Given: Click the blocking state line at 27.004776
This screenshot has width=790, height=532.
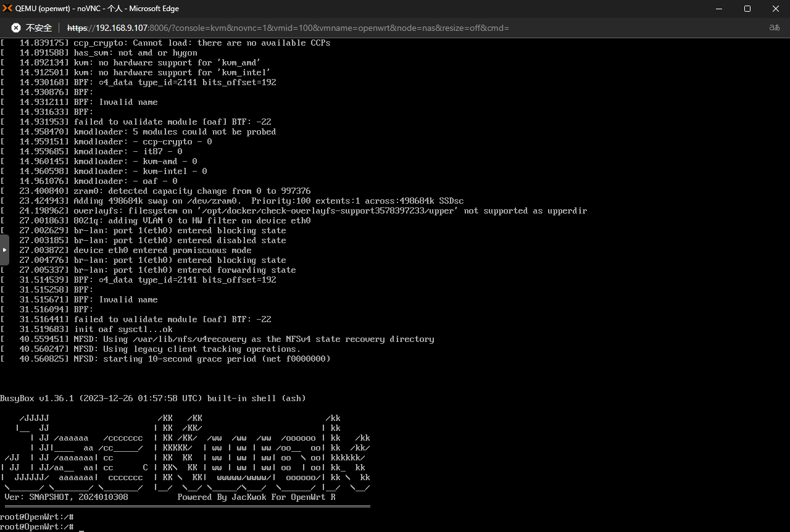Looking at the screenshot, I should click(x=143, y=260).
